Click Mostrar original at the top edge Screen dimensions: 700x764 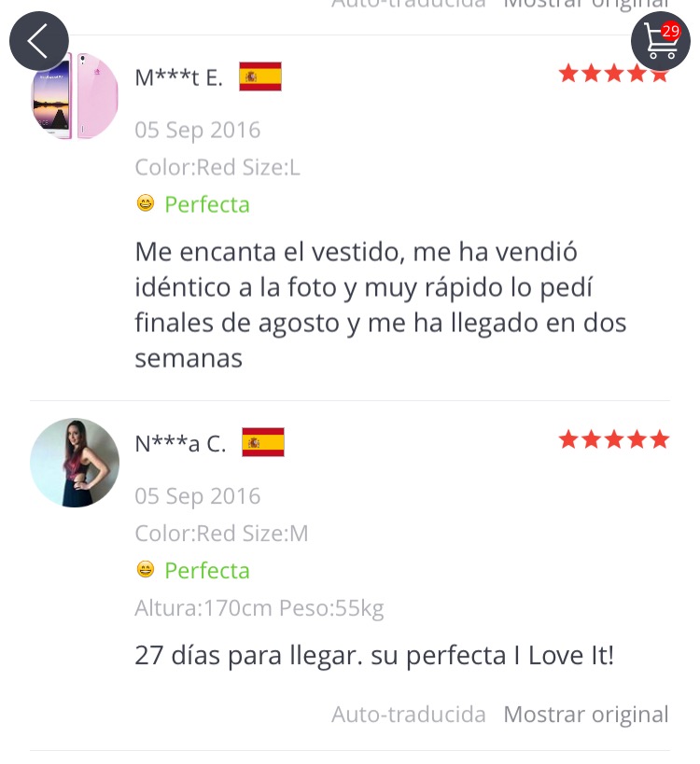(586, 4)
